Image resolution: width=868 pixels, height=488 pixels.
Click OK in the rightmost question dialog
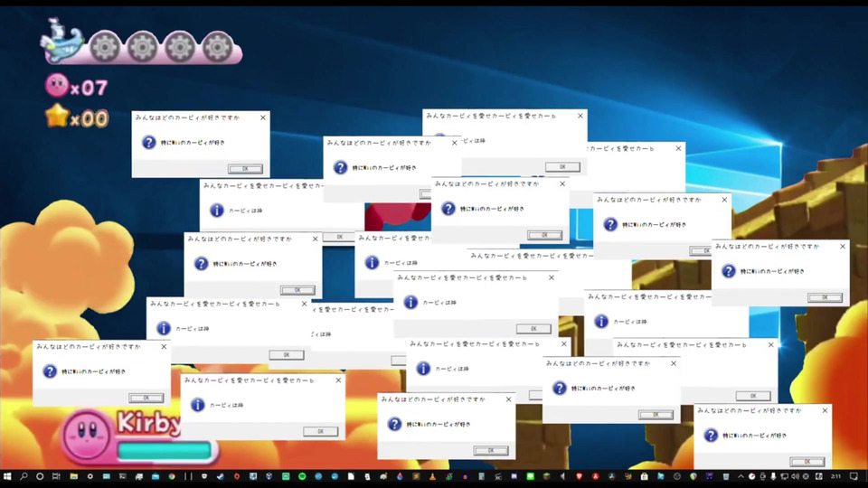[x=825, y=297]
